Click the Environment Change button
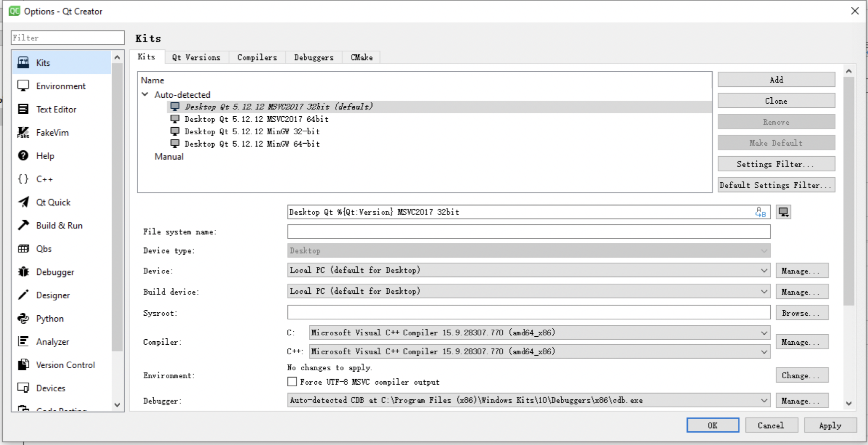 pyautogui.click(x=802, y=375)
